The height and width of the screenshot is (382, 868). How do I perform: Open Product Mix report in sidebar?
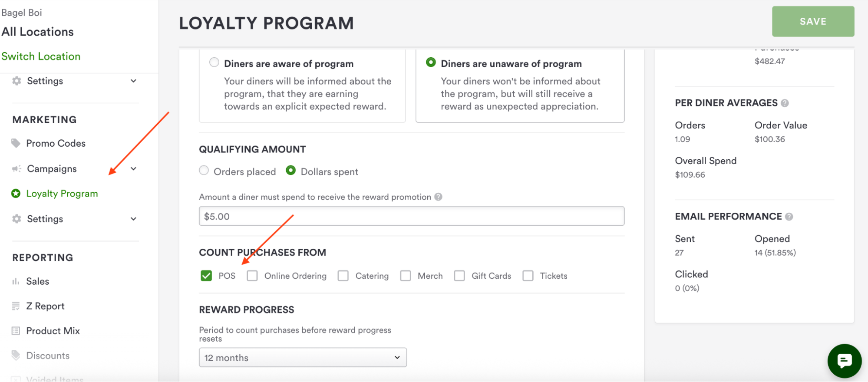pyautogui.click(x=53, y=331)
